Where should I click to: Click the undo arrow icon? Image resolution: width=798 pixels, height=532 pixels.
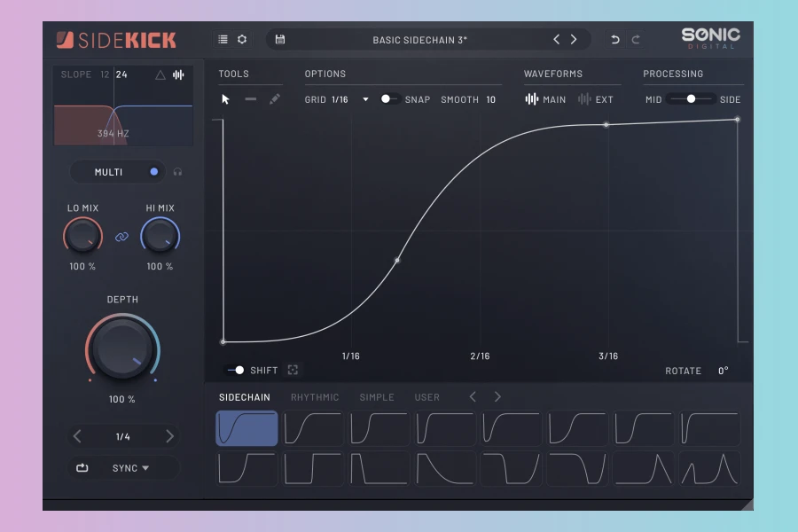(x=614, y=39)
